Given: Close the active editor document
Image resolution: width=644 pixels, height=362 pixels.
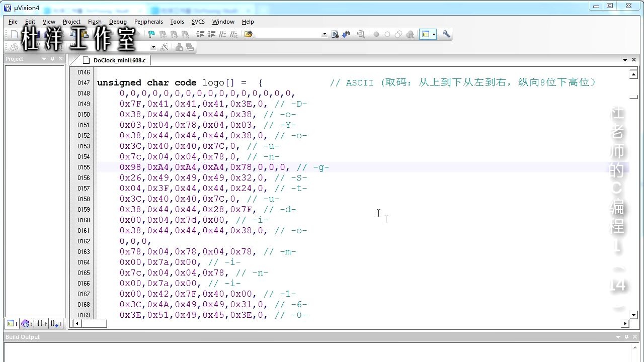Looking at the screenshot, I should [x=634, y=60].
